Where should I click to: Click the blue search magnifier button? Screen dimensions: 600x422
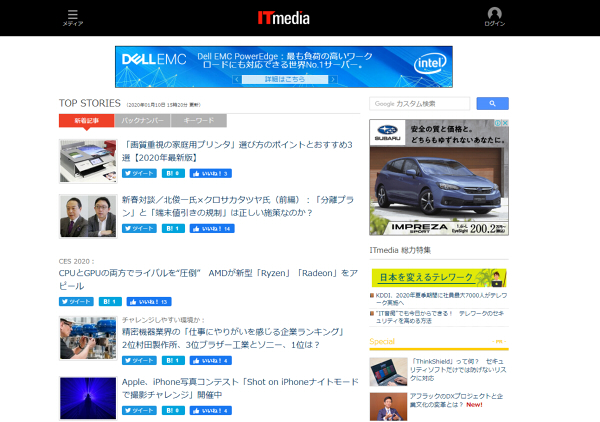pos(492,103)
